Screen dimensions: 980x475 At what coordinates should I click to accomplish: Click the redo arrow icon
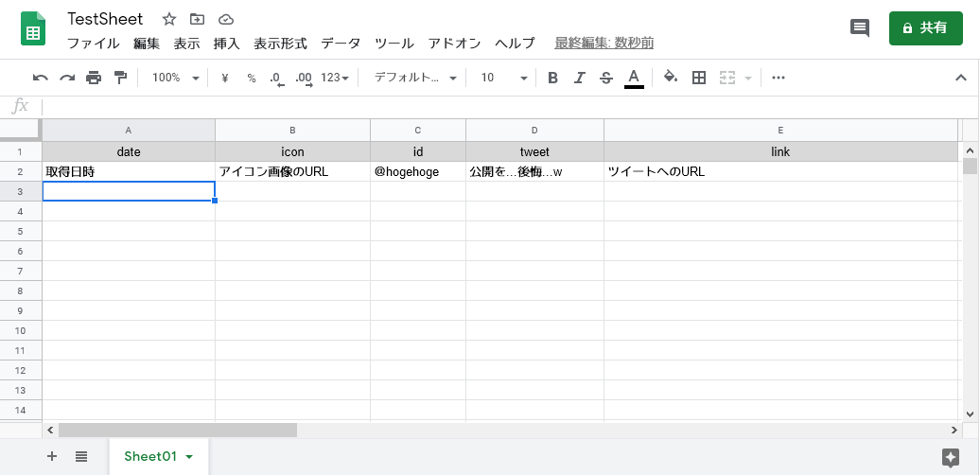point(67,79)
